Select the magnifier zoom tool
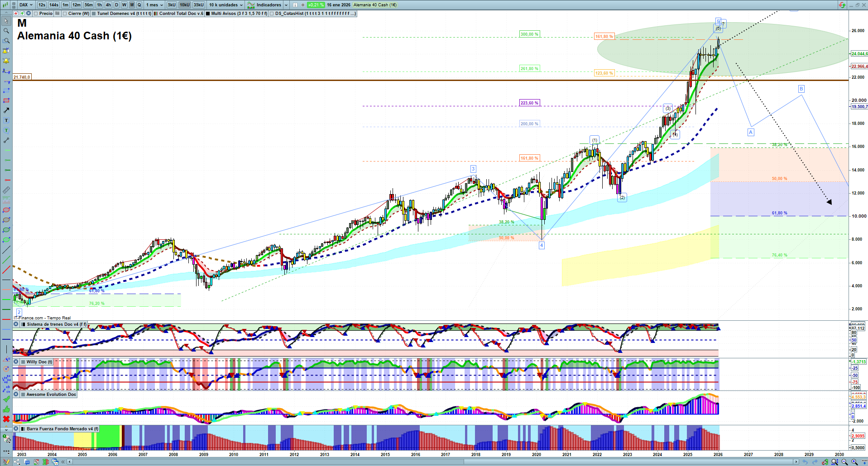 pos(6,31)
